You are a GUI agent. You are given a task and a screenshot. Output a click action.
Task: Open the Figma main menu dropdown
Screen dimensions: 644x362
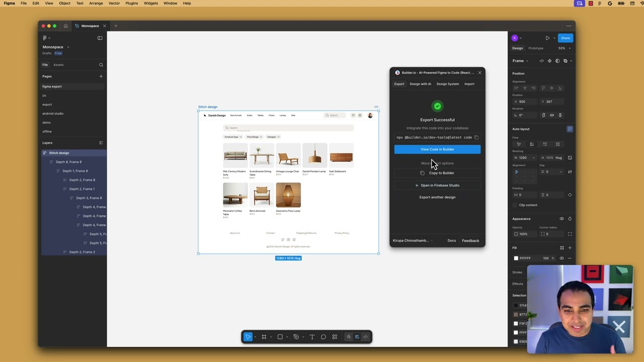[46, 38]
